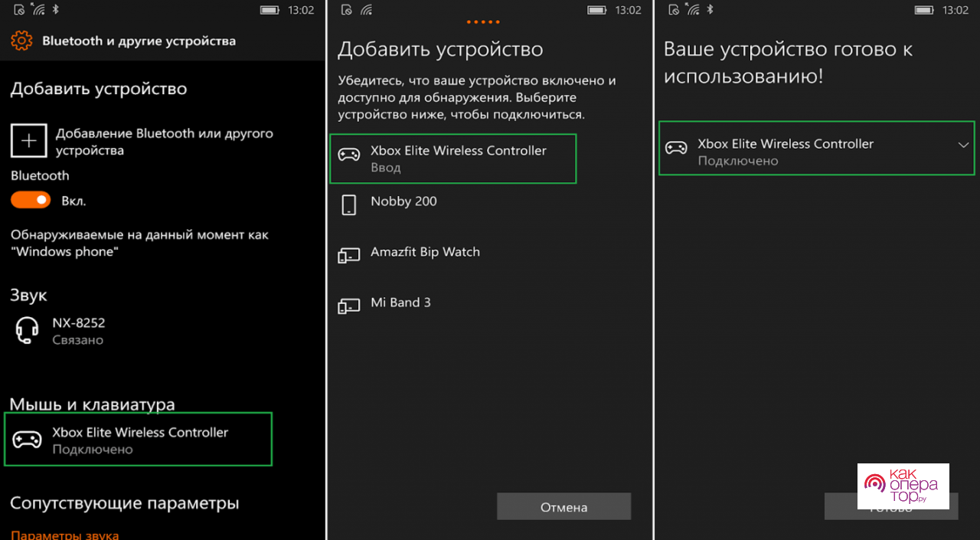Expand the chevron on connected Xbox controller

tap(963, 146)
